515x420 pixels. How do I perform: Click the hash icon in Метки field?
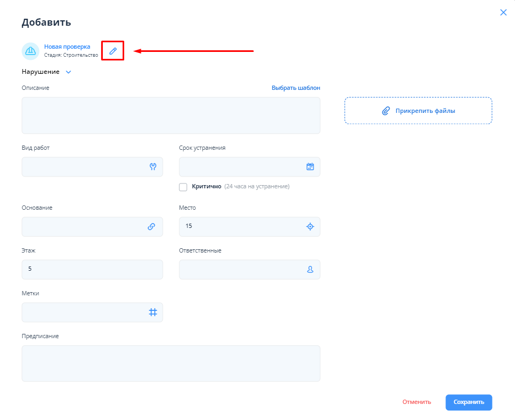pos(153,312)
